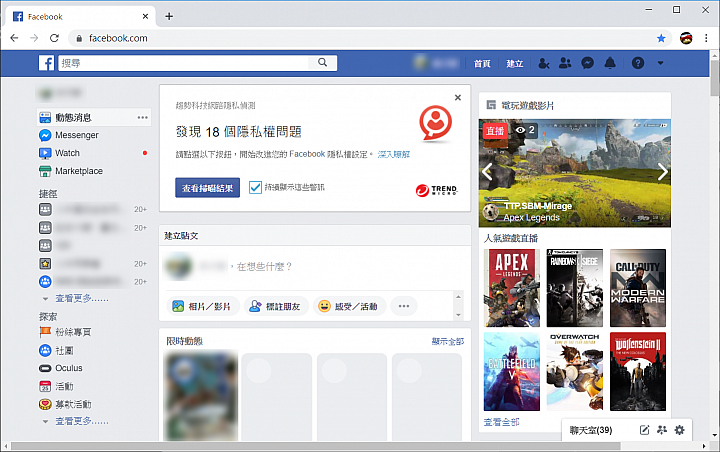Open 活動 calendar item in explore list
This screenshot has height=452, width=720.
point(56,386)
